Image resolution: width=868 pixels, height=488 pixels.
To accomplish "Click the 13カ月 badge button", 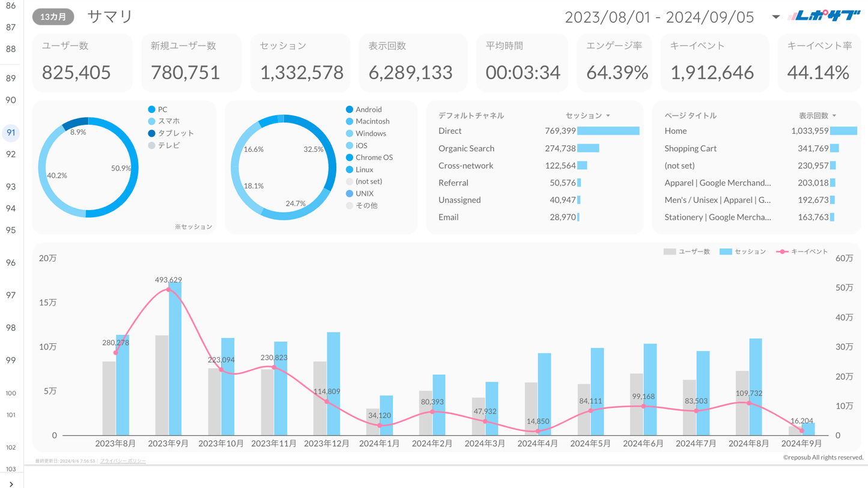I will coord(53,17).
